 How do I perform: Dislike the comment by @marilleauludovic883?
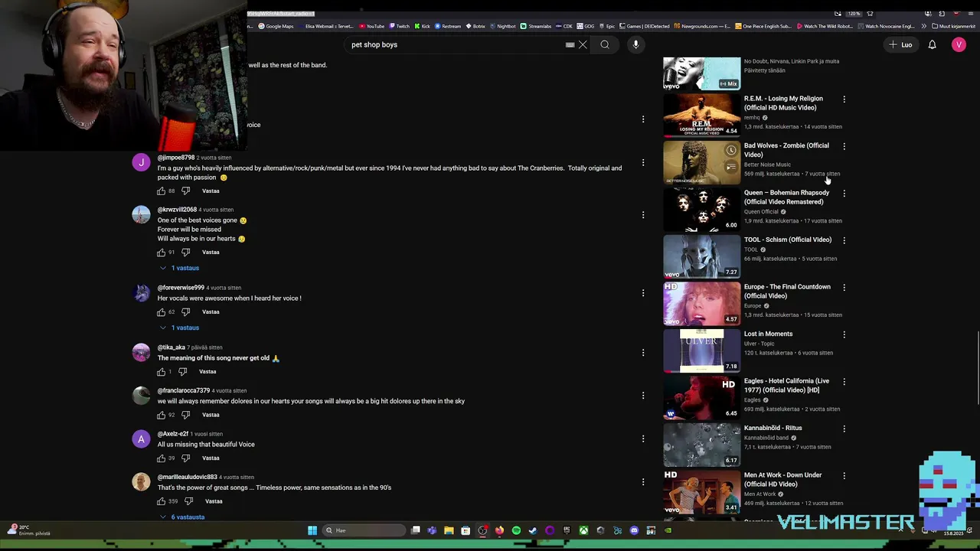pos(188,501)
